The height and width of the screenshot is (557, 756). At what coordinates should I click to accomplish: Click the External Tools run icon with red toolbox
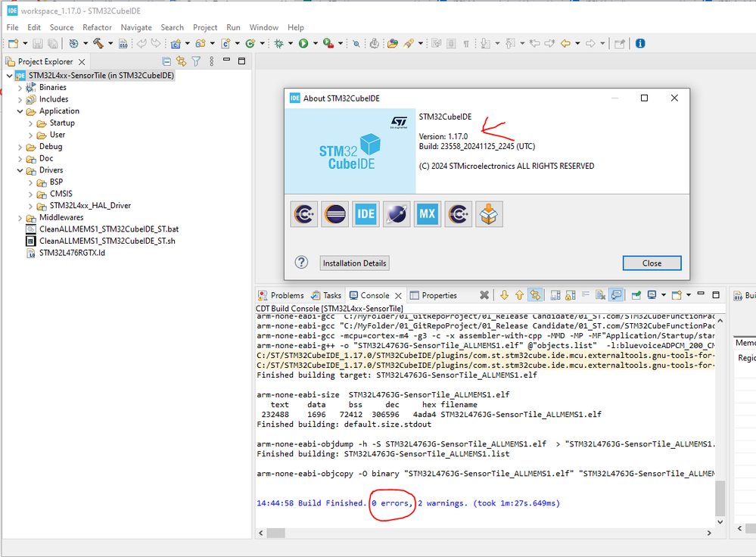(328, 43)
